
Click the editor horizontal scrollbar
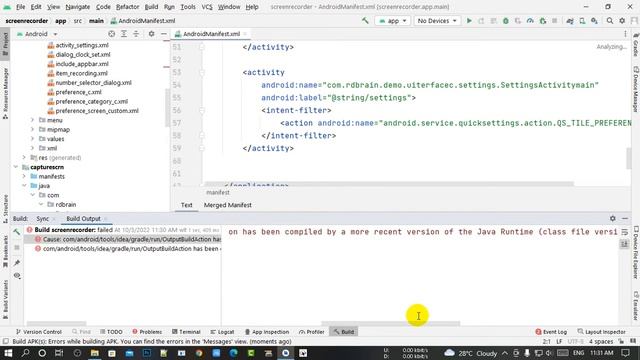[x=389, y=184]
